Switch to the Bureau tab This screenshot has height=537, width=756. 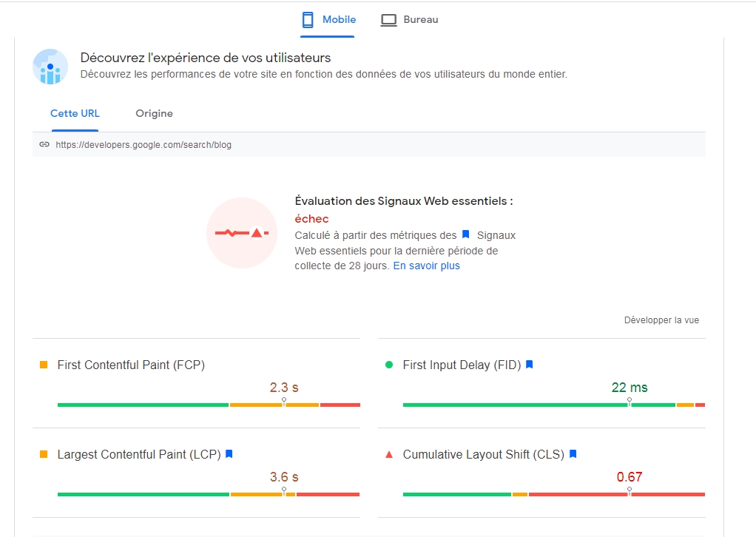click(x=420, y=20)
